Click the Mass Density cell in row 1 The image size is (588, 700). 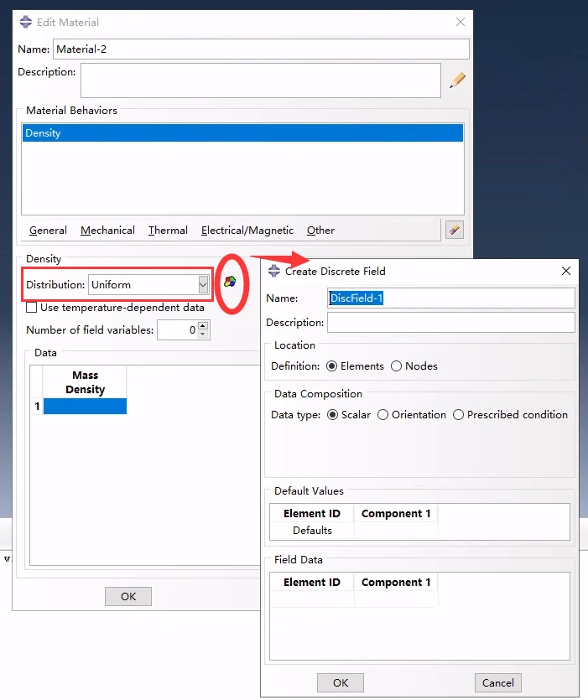[85, 407]
